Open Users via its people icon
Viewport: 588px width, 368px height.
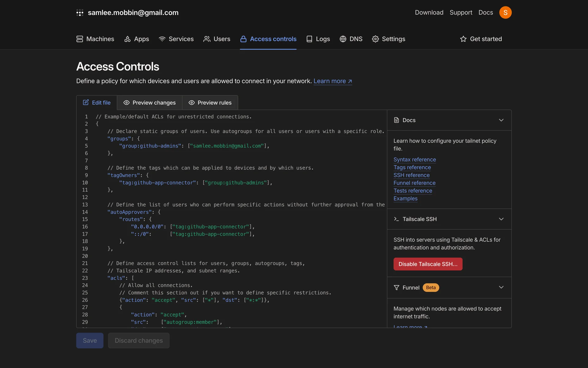point(207,39)
